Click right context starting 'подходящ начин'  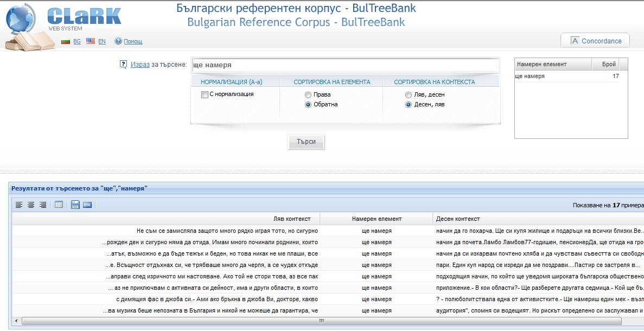pyautogui.click(x=540, y=277)
